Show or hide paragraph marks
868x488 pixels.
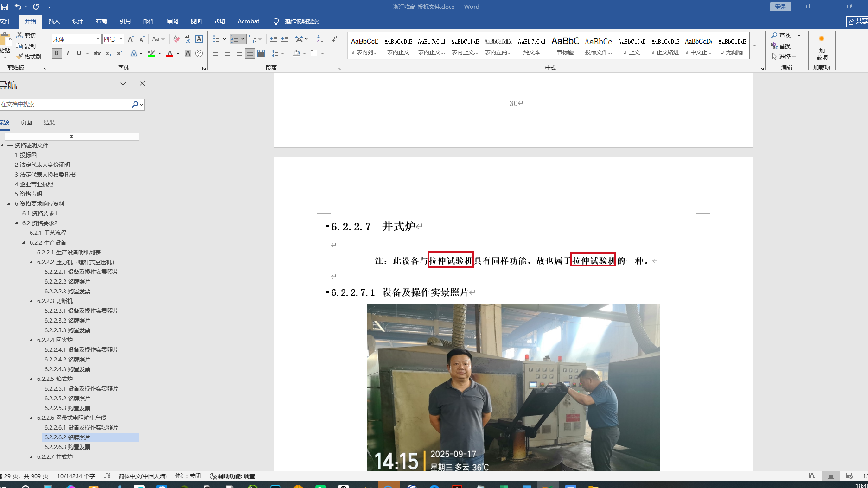[334, 39]
